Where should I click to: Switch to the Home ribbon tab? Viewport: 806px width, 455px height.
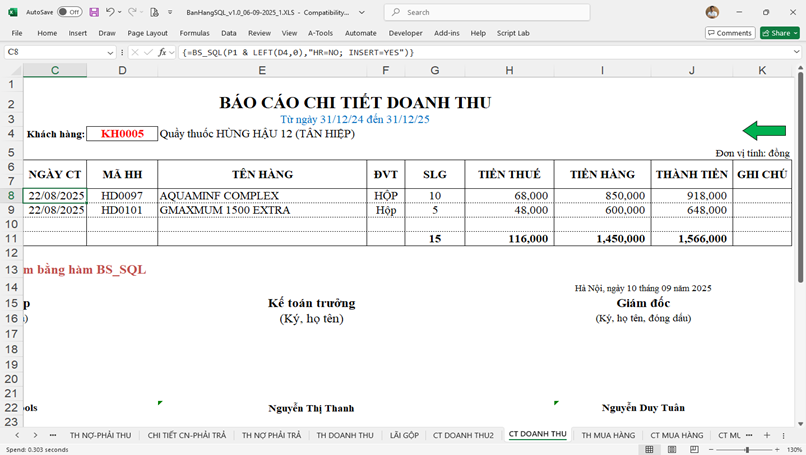click(x=47, y=33)
